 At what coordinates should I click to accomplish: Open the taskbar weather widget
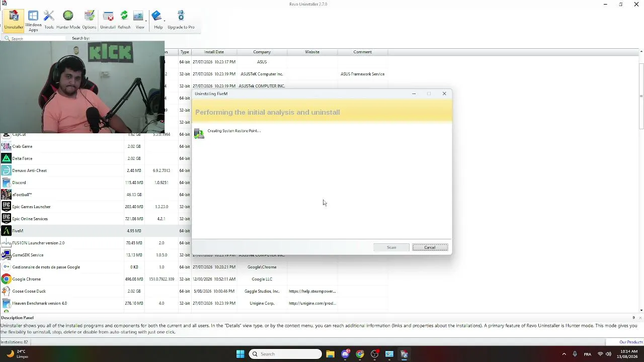point(17,354)
